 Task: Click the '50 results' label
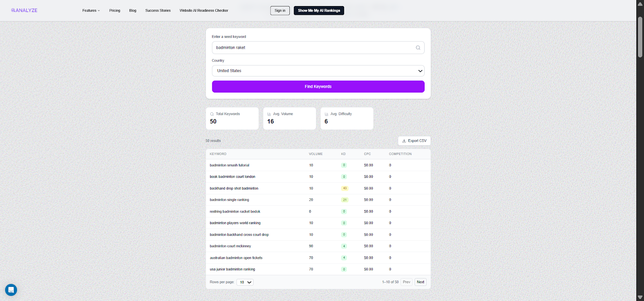tap(213, 141)
